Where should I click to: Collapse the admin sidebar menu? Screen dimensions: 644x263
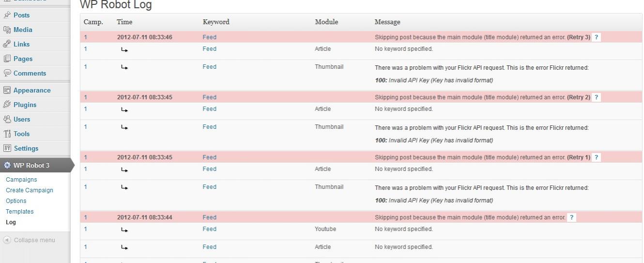click(x=29, y=240)
